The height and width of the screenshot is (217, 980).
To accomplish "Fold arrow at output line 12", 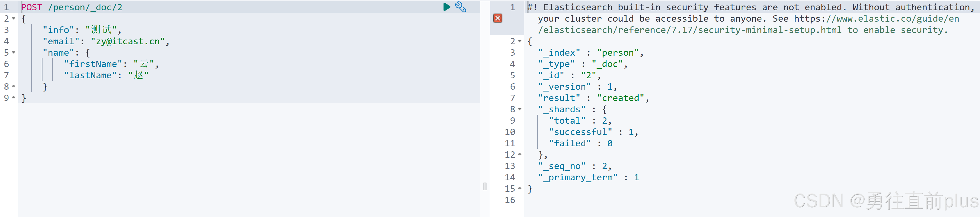I will 520,154.
